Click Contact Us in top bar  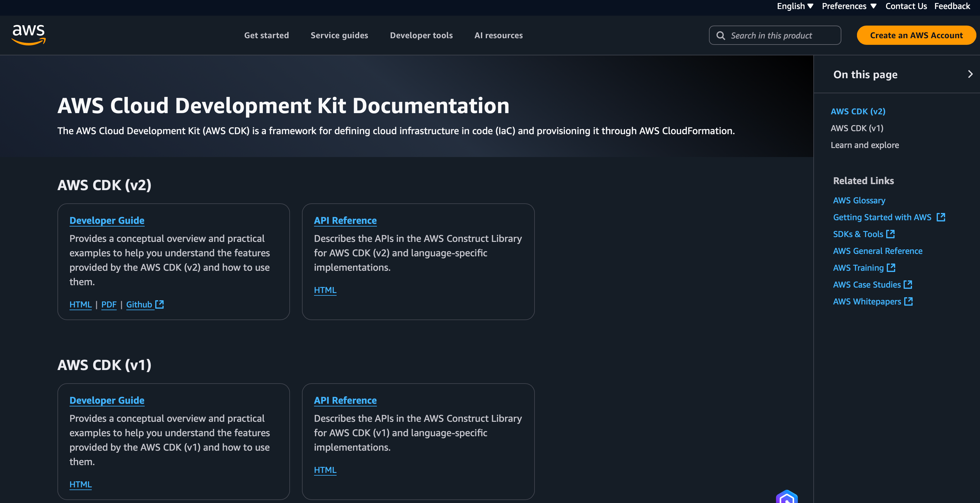pos(906,6)
